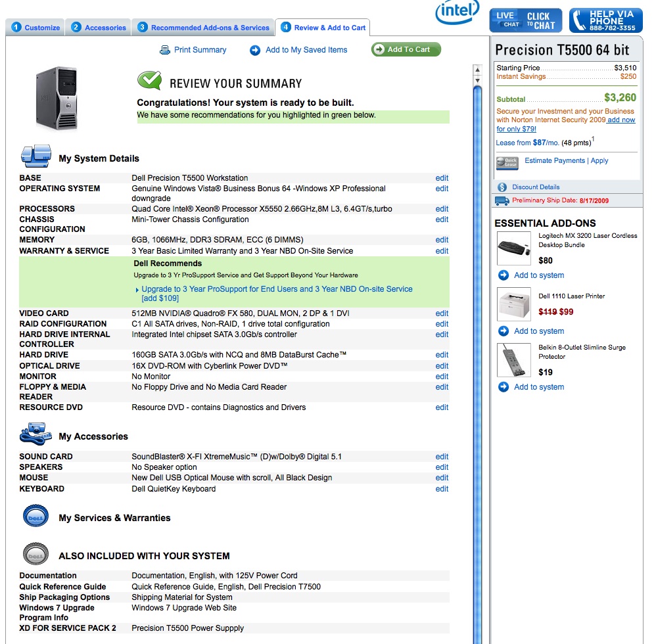This screenshot has height=644, width=656.
Task: Click the blue arrow icon next to Add to My Saved Items
Action: point(255,51)
